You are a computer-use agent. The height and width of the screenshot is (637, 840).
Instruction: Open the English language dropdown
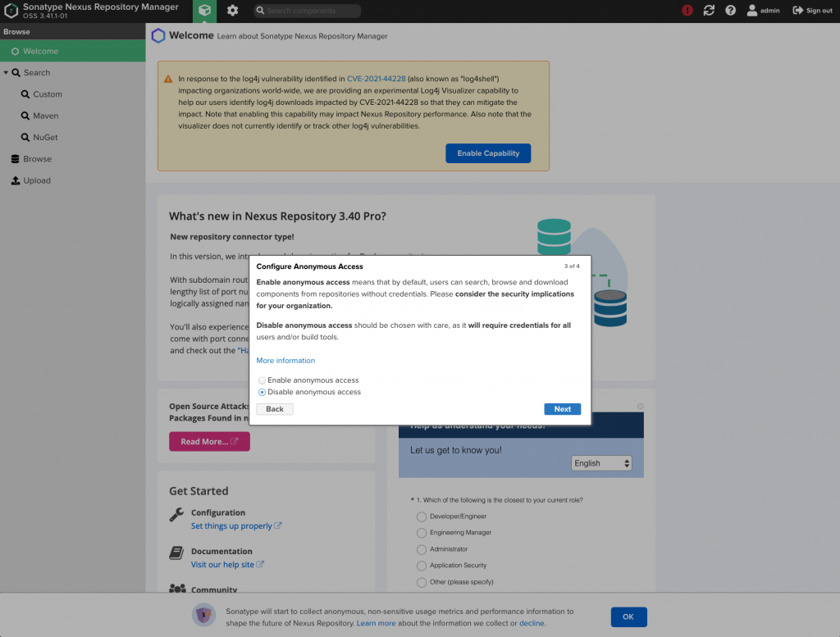[601, 463]
